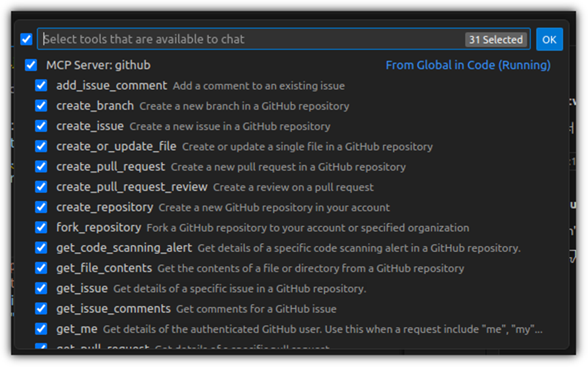Open the From Global in Code (Running) link
The width and height of the screenshot is (588, 367).
click(x=468, y=65)
